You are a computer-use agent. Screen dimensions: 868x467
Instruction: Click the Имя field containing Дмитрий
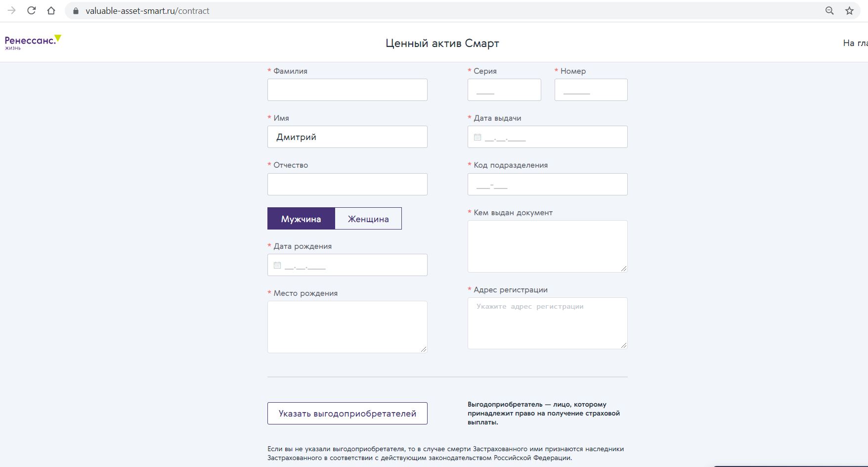[x=347, y=137]
